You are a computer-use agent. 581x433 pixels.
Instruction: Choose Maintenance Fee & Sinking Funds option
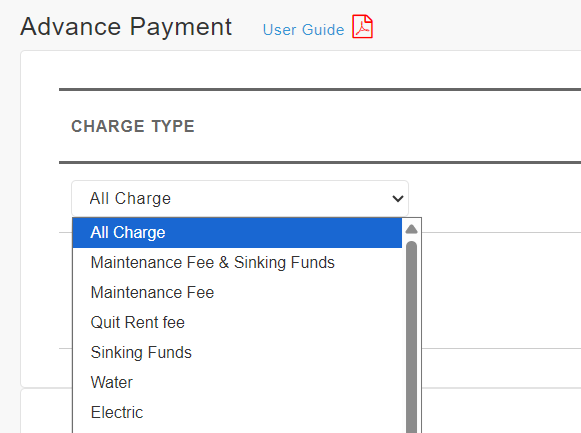click(237, 263)
